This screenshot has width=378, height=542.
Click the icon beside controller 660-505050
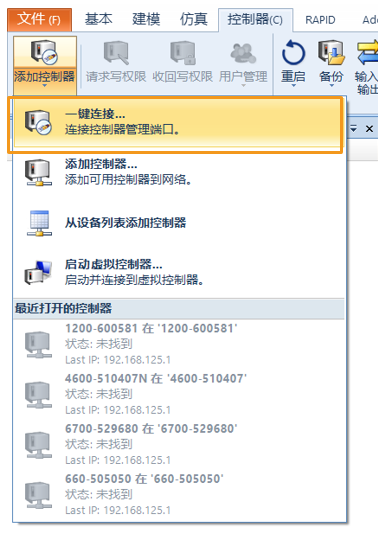(x=38, y=495)
